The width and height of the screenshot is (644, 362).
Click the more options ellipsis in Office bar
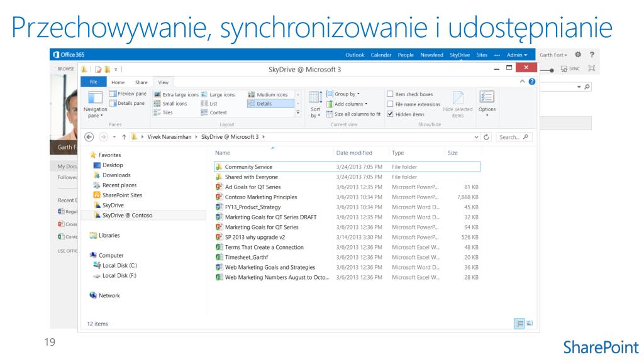point(497,55)
